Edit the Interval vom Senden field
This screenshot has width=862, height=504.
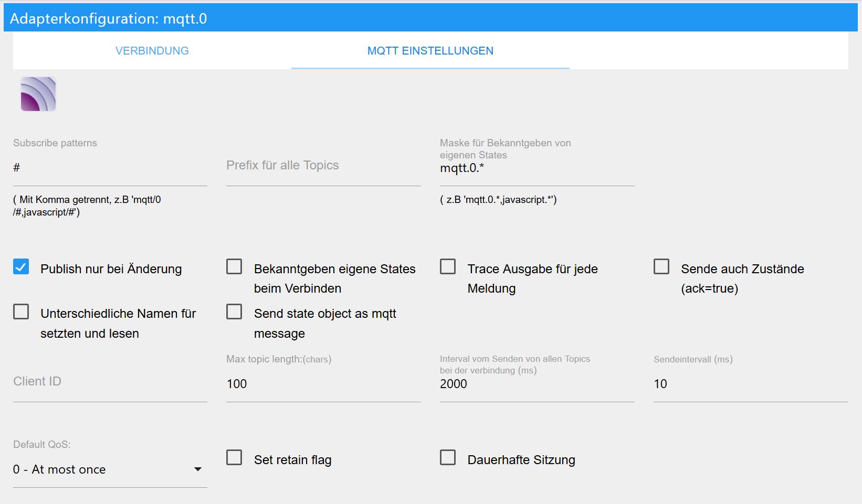coord(537,384)
